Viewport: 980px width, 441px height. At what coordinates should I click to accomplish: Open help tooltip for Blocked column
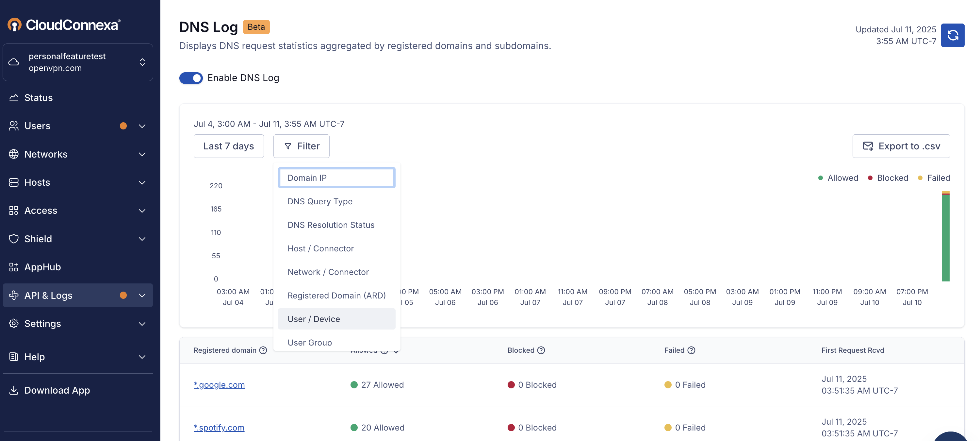[541, 350]
